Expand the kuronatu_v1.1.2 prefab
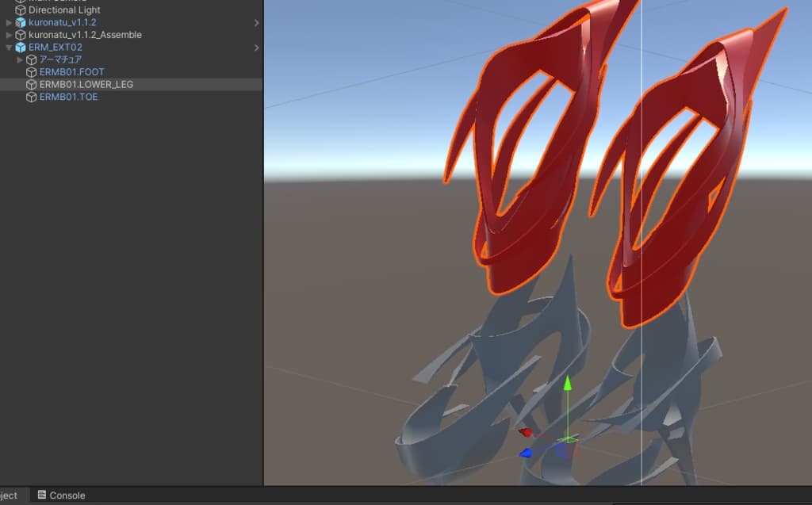The height and width of the screenshot is (505, 812). (x=9, y=22)
